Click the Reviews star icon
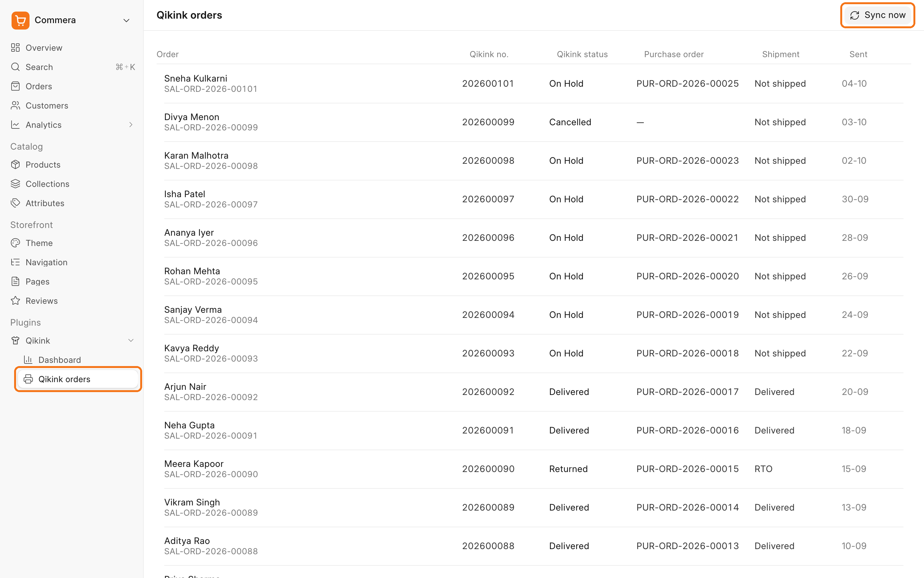The width and height of the screenshot is (924, 578). click(x=15, y=301)
